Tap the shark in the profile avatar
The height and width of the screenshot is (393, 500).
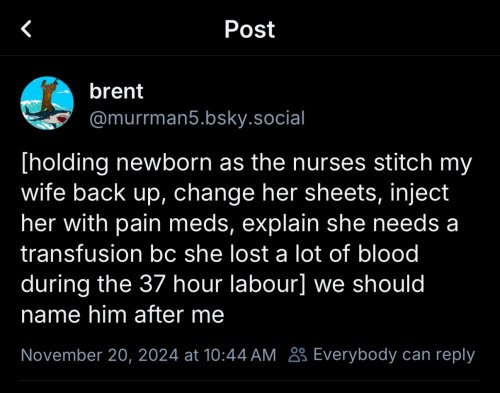click(x=50, y=118)
